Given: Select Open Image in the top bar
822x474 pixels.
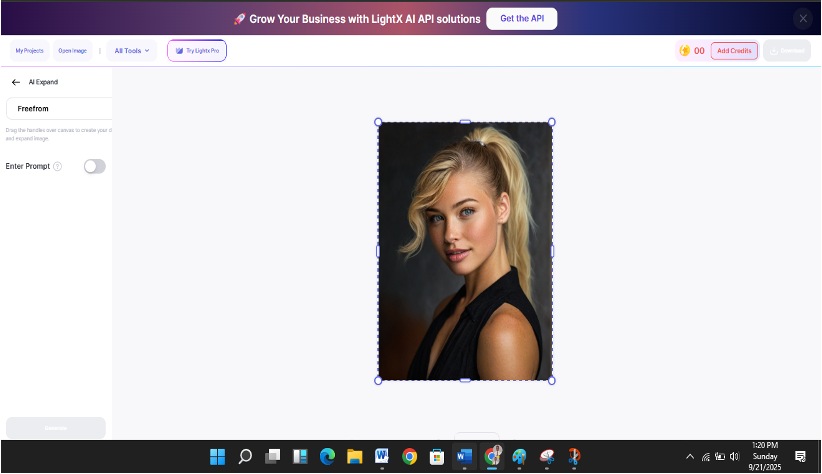Looking at the screenshot, I should pyautogui.click(x=73, y=50).
